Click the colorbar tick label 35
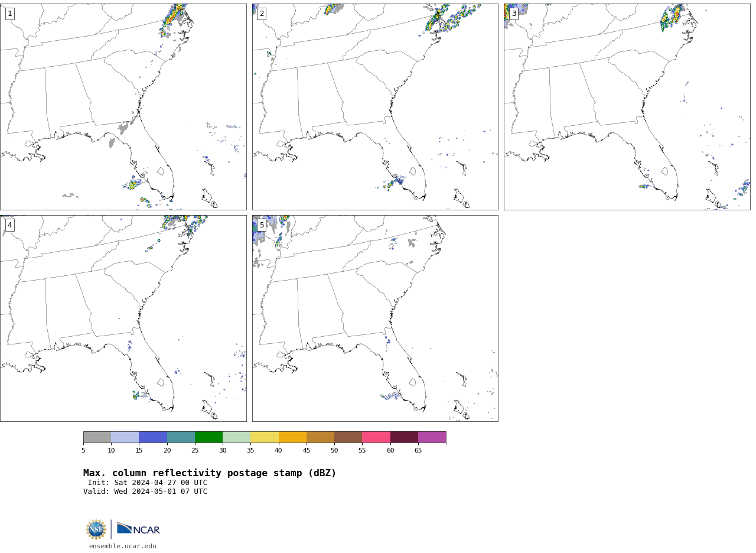Screen dimensions: 756x553 coord(250,451)
